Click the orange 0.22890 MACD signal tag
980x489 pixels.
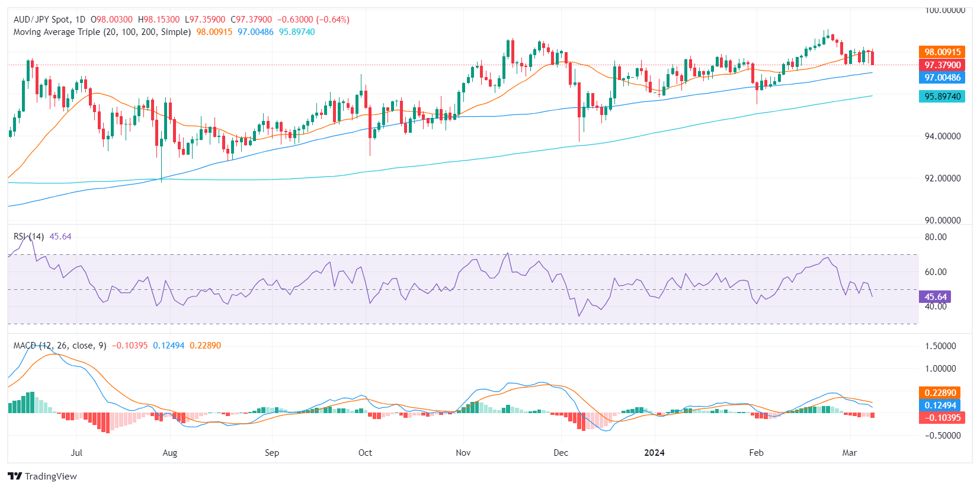point(940,392)
